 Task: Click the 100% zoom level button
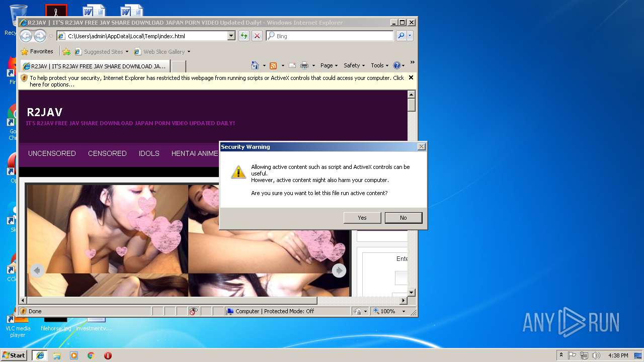coord(385,311)
